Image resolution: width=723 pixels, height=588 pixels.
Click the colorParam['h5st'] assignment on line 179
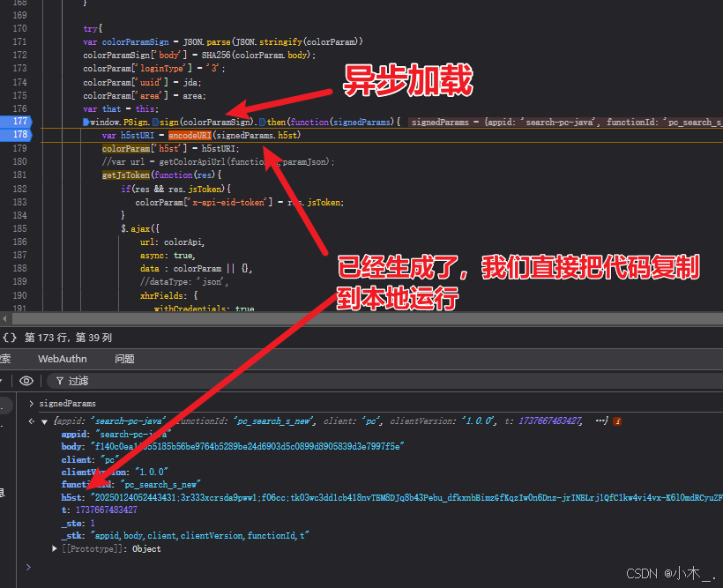click(x=170, y=148)
